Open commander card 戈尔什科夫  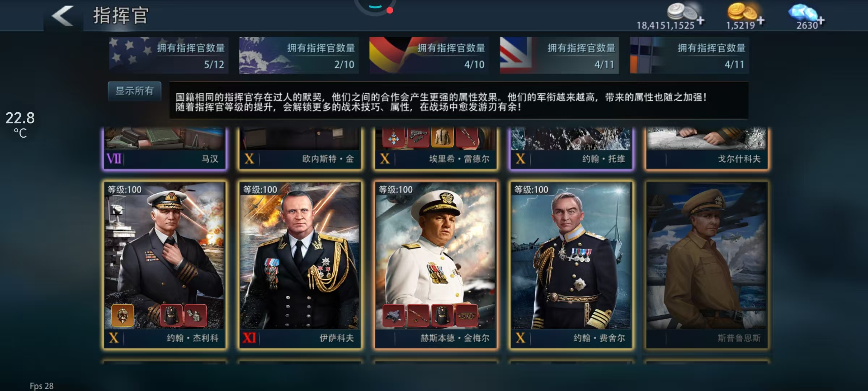707,148
